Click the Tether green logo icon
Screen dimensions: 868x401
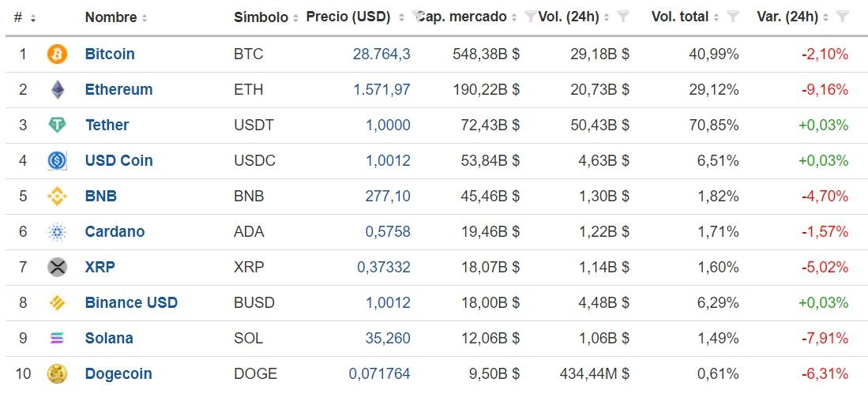click(57, 125)
